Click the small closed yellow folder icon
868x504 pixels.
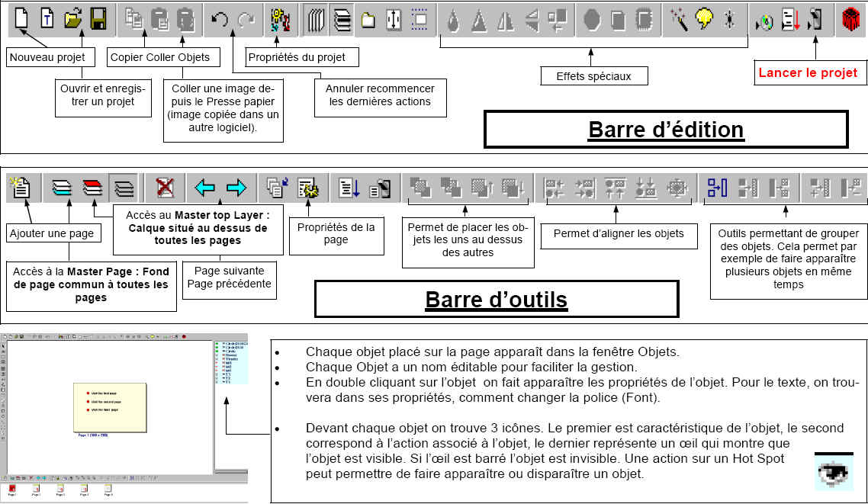point(368,21)
